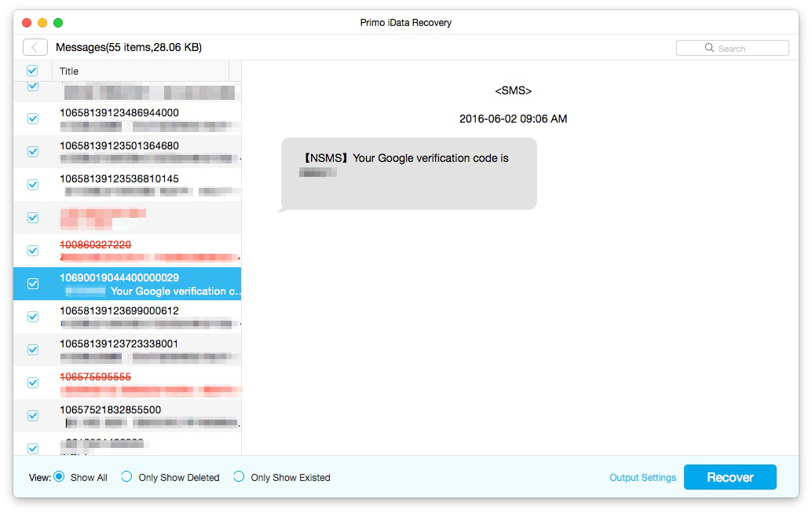Select the Show All view option

[59, 477]
